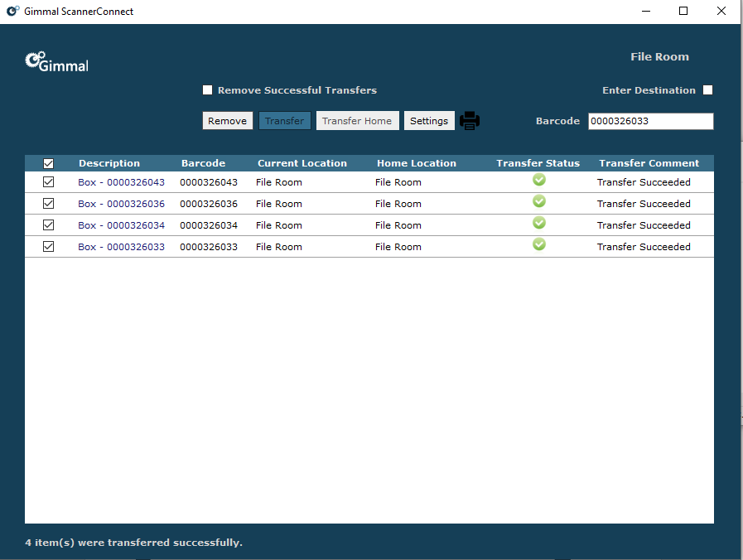Toggle the select-all header checkbox
Viewport: 743px width, 560px height.
click(48, 164)
